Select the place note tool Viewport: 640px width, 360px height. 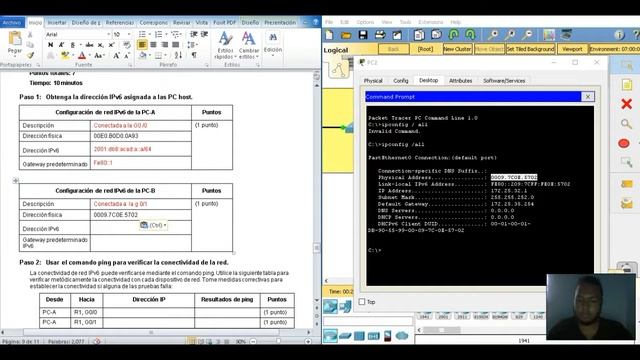pyautogui.click(x=627, y=85)
